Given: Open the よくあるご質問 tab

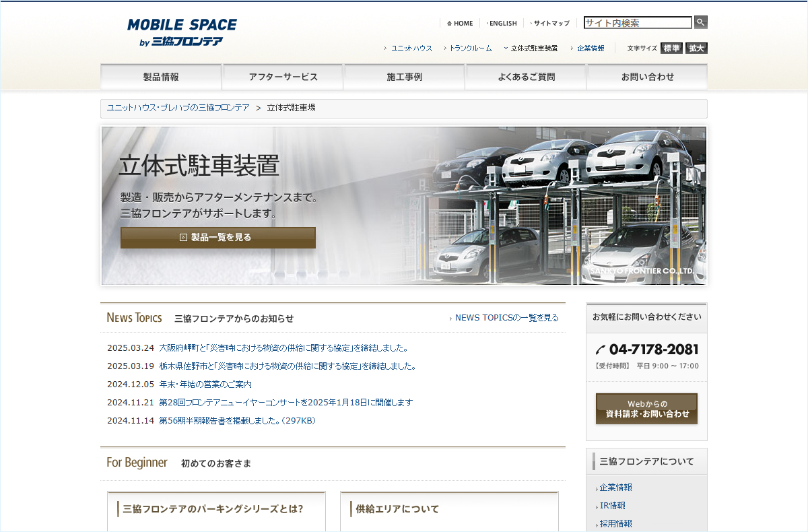Looking at the screenshot, I should coord(526,77).
